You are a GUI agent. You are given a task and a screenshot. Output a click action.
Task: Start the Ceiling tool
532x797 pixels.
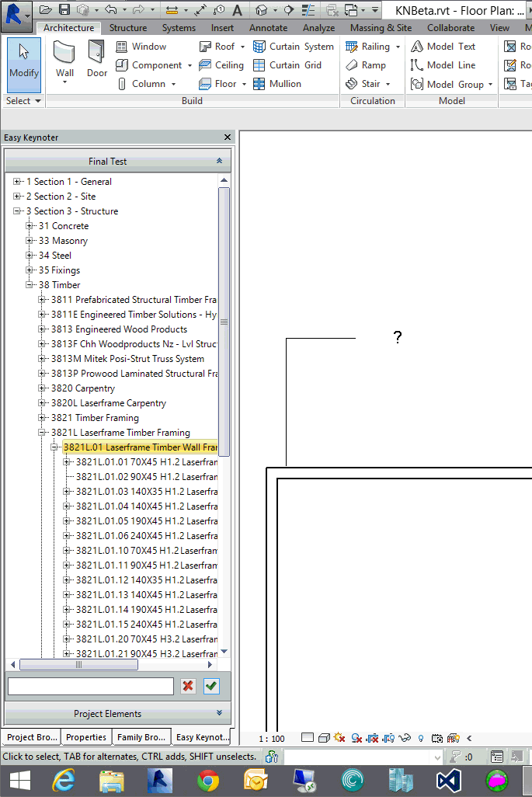pyautogui.click(x=221, y=65)
